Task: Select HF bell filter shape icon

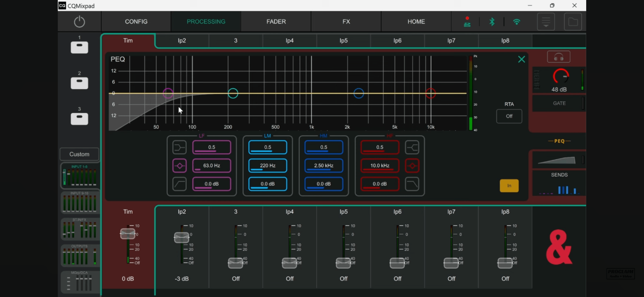Action: tap(412, 166)
